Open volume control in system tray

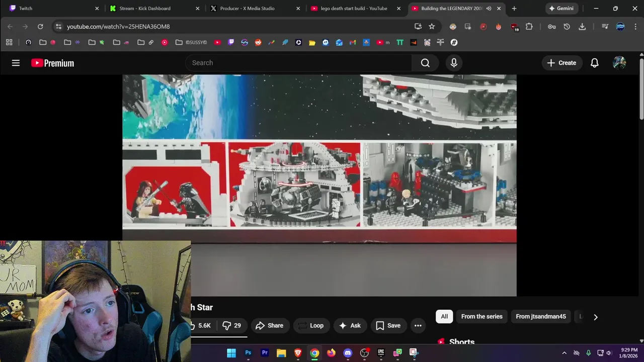609,353
